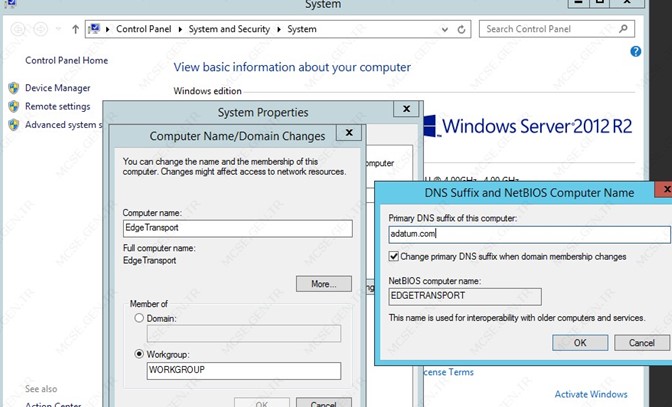The height and width of the screenshot is (407, 672).
Task: Open Device Manager link
Action: [57, 88]
